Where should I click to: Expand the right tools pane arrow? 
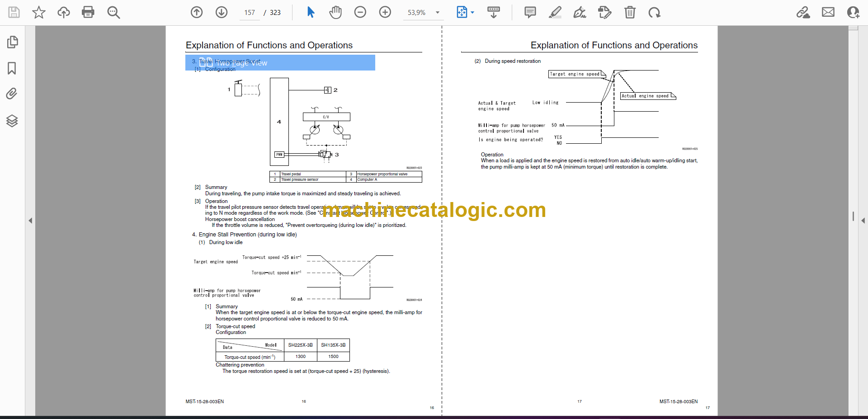[x=863, y=221]
